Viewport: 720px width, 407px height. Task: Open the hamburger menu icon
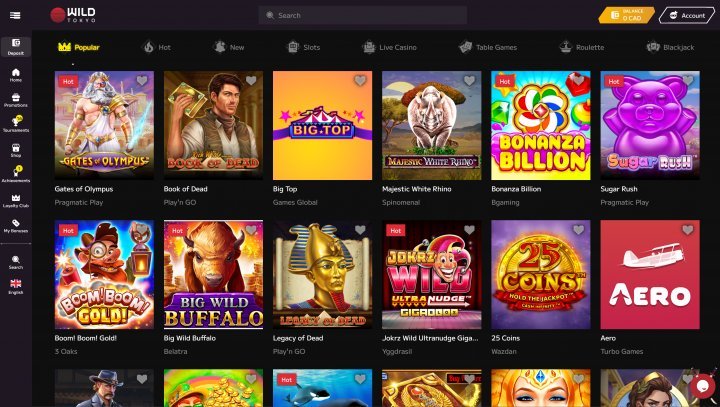[x=15, y=15]
